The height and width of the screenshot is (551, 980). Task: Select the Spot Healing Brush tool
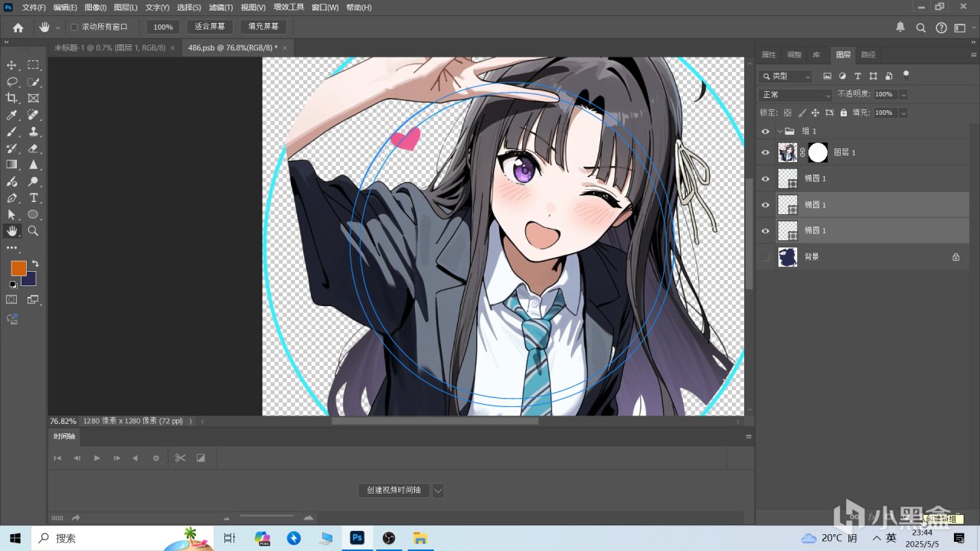[34, 115]
